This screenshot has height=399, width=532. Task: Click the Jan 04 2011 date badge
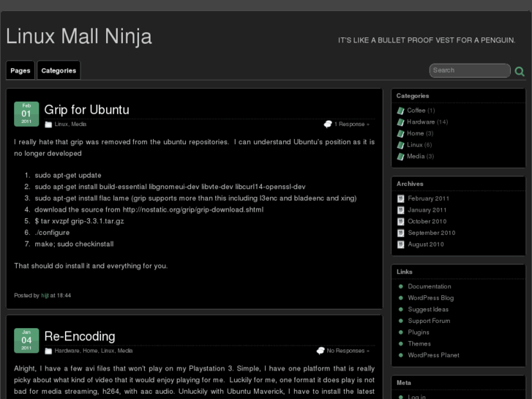[26, 340]
